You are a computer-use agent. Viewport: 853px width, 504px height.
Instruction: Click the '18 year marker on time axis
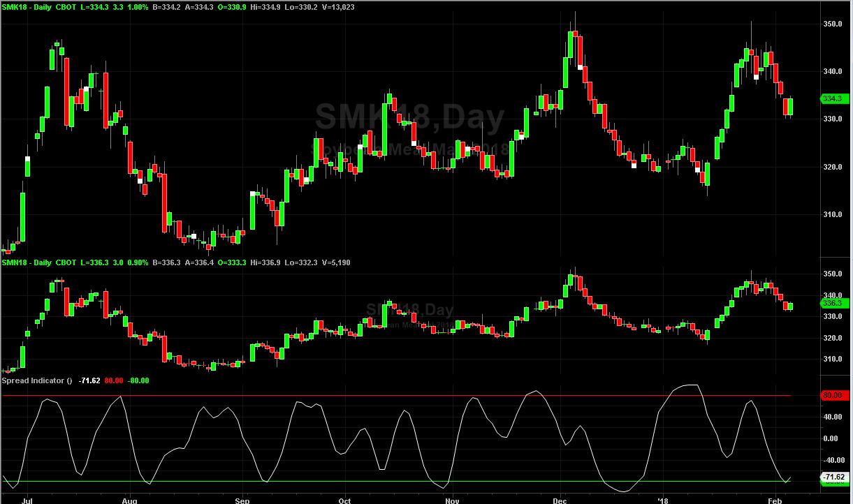(662, 500)
